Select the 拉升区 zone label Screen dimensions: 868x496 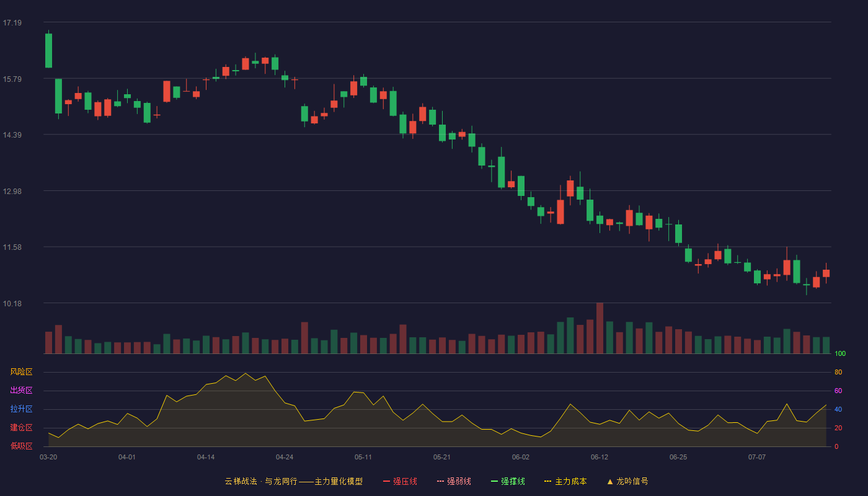[x=21, y=409]
